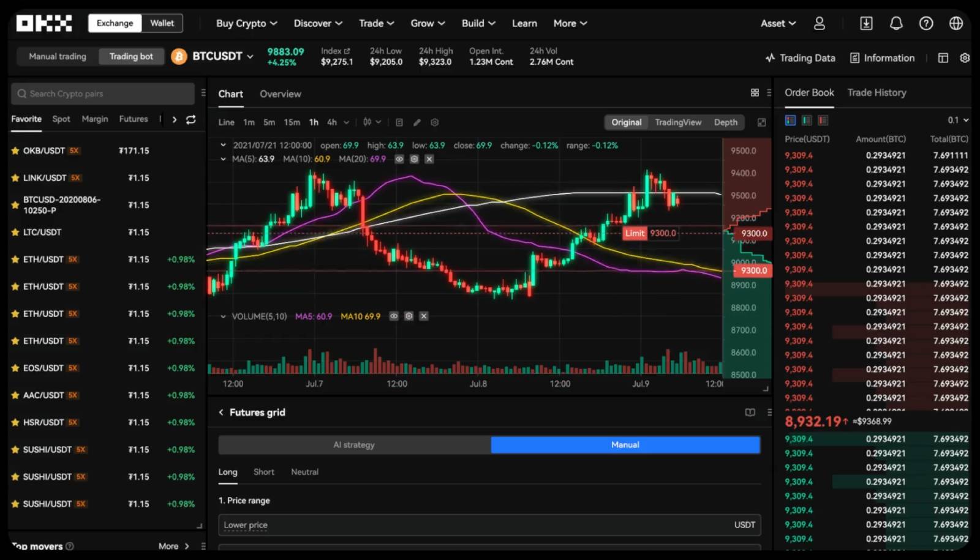
Task: Expand the Grow menu
Action: [x=428, y=23]
